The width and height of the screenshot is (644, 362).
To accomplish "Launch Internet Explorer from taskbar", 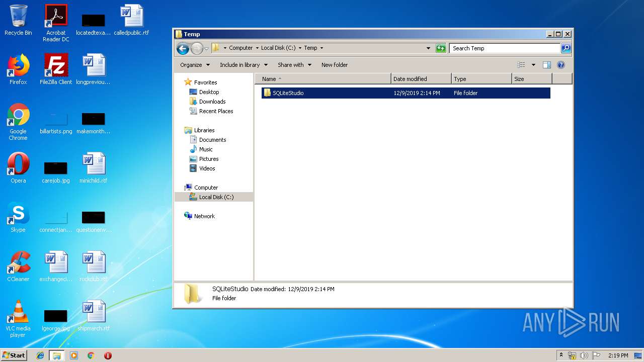I will coord(40,355).
